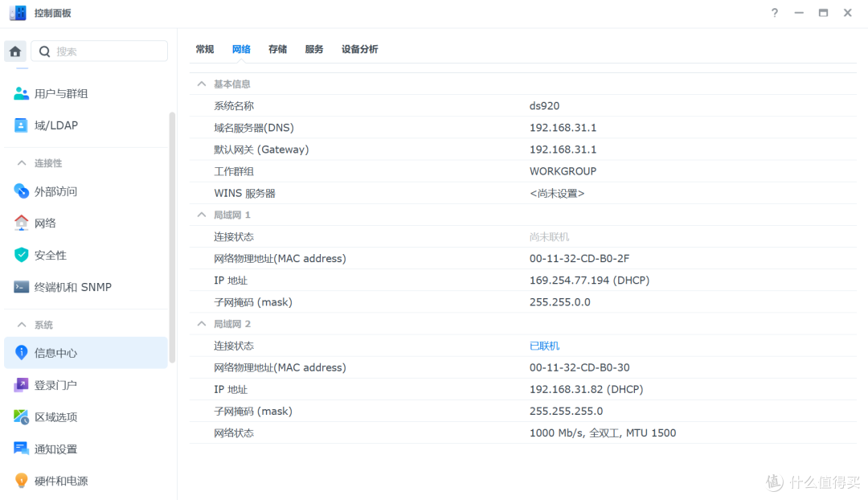
Task: Open 安全性 (Security) settings icon
Action: point(20,255)
